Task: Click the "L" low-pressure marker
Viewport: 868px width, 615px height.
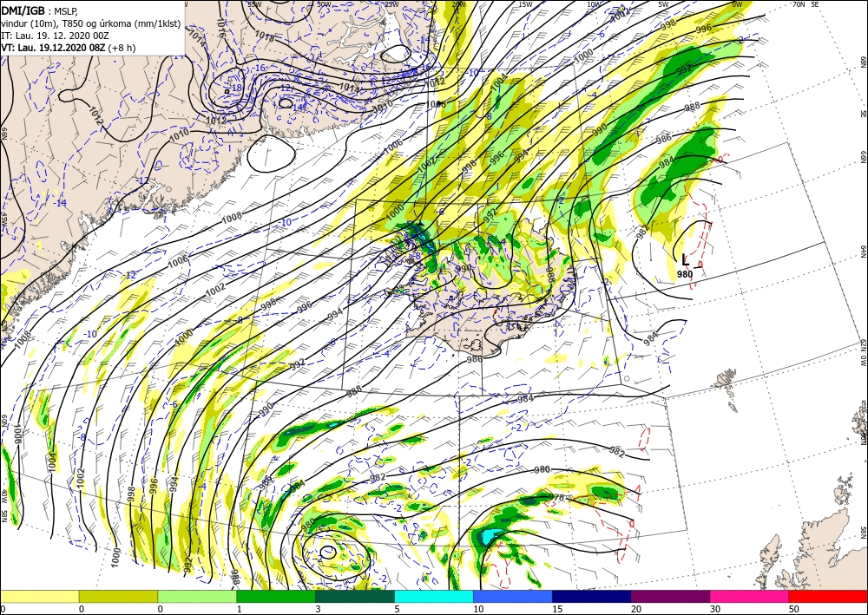Action: [686, 259]
